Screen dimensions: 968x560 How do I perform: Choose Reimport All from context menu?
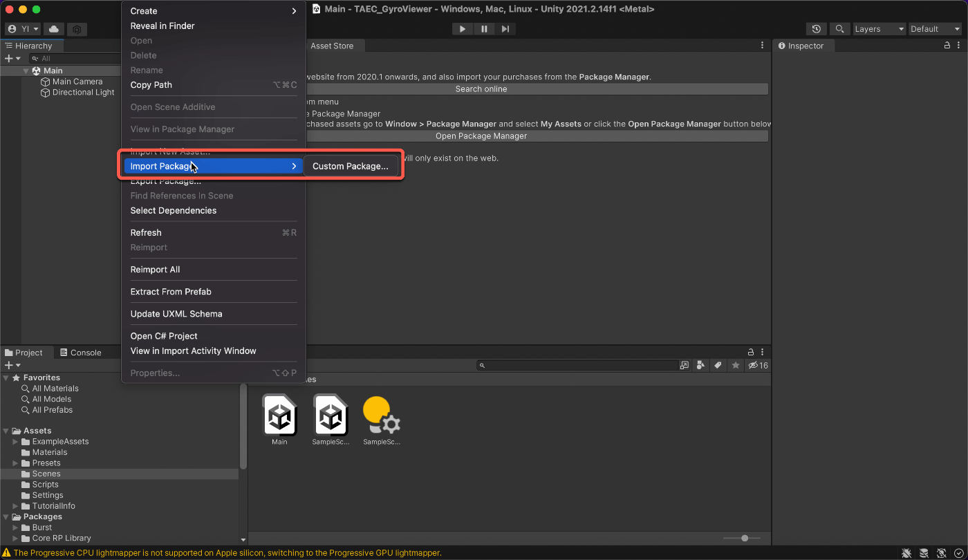(214, 270)
